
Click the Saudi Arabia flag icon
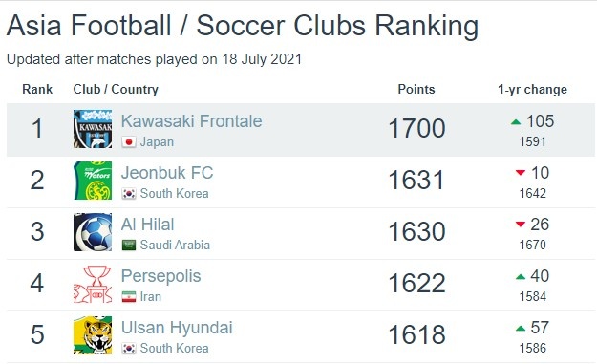click(x=129, y=246)
